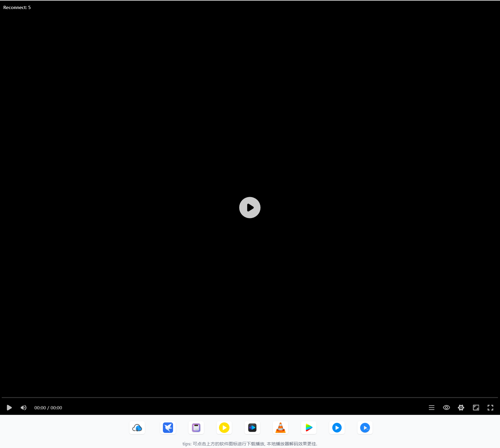This screenshot has width=500, height=448.
Task: Click the purple download manager icon
Action: (196, 428)
